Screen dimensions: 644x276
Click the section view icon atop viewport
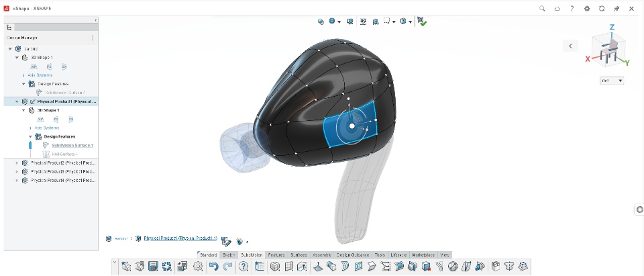pyautogui.click(x=376, y=21)
